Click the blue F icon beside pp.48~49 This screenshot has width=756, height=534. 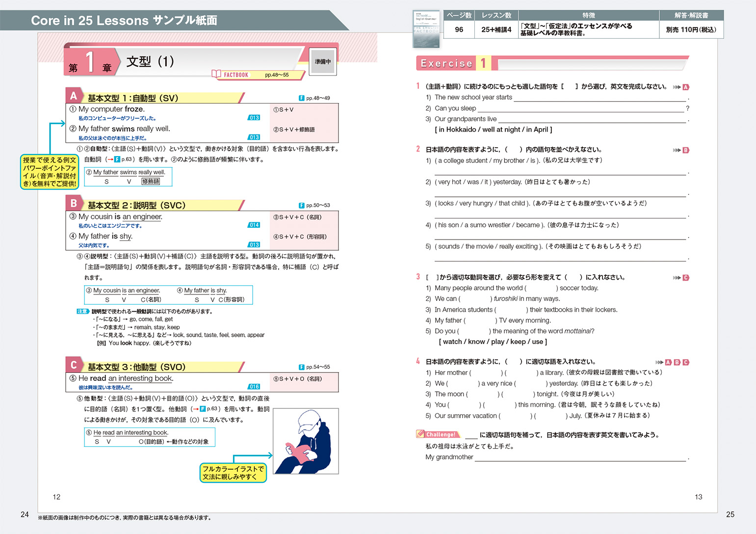pyautogui.click(x=301, y=98)
